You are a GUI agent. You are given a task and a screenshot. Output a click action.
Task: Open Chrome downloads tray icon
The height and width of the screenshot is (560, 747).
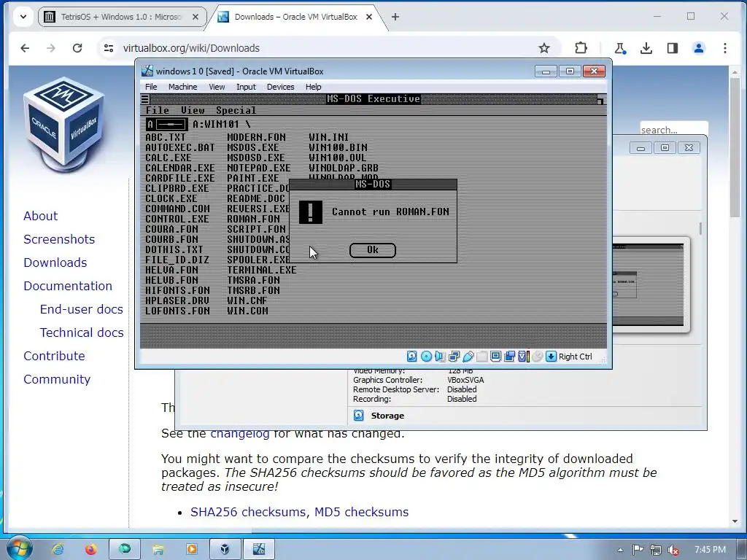[646, 48]
